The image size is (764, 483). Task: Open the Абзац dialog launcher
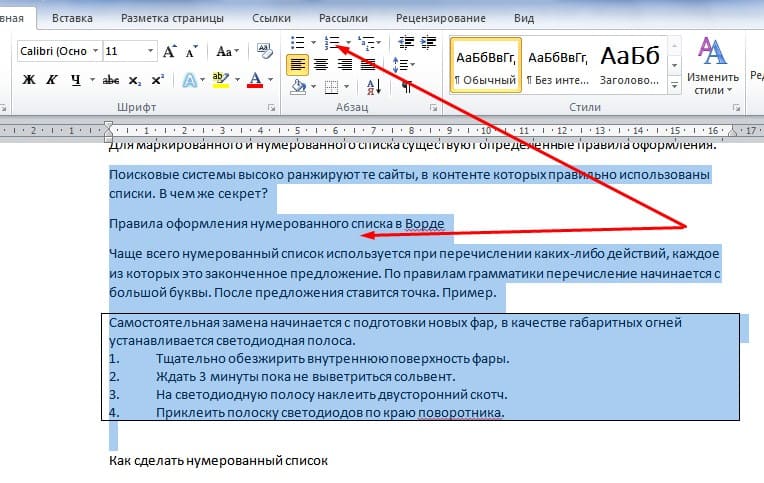click(433, 108)
